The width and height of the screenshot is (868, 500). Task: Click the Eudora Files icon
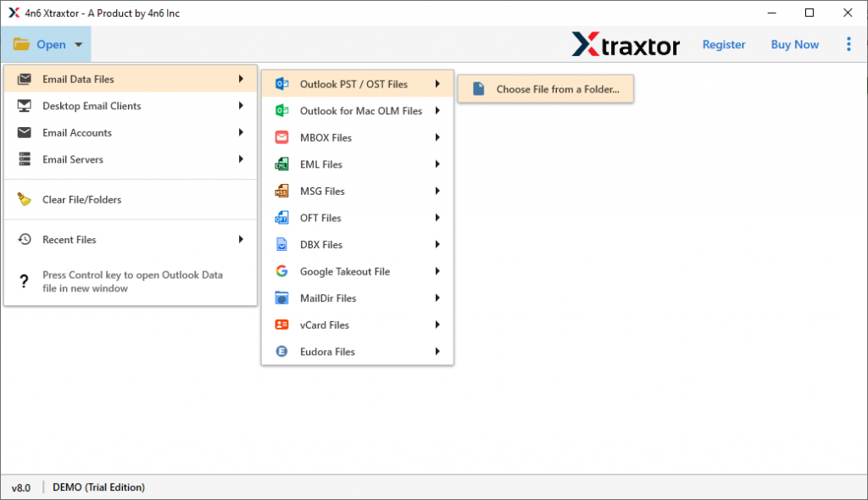click(x=281, y=352)
